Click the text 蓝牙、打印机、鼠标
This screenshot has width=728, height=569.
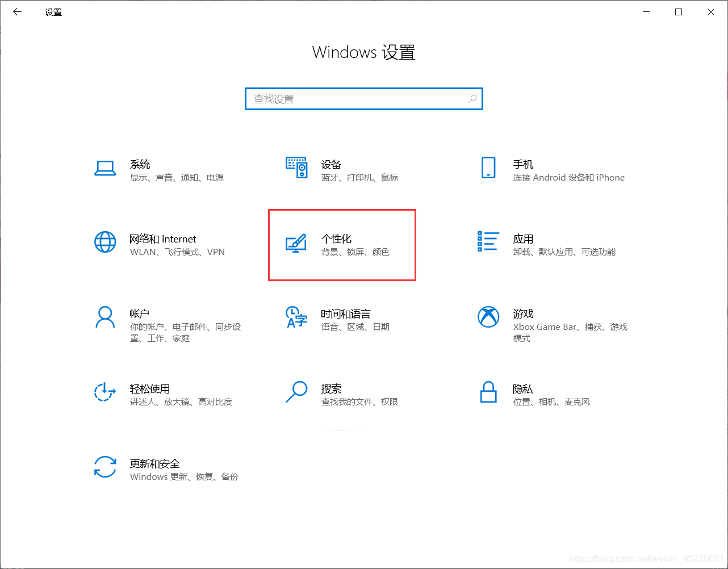(x=359, y=178)
